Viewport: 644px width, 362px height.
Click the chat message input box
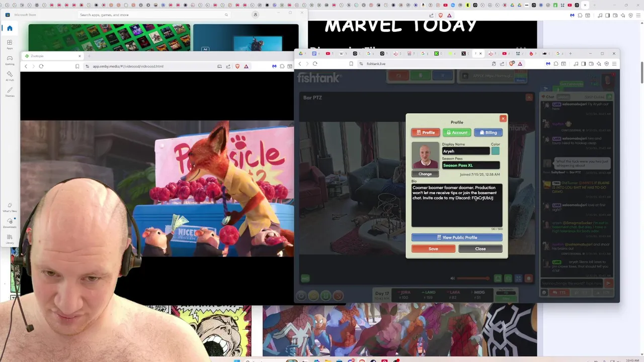click(572, 284)
